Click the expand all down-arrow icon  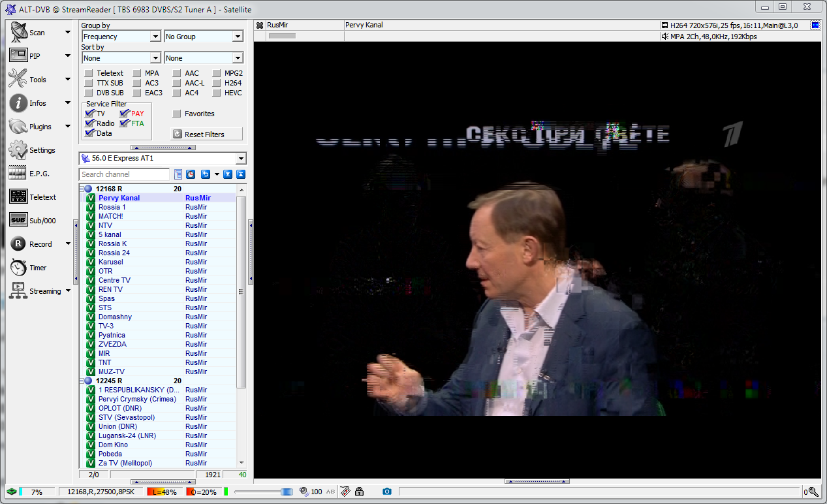(228, 174)
